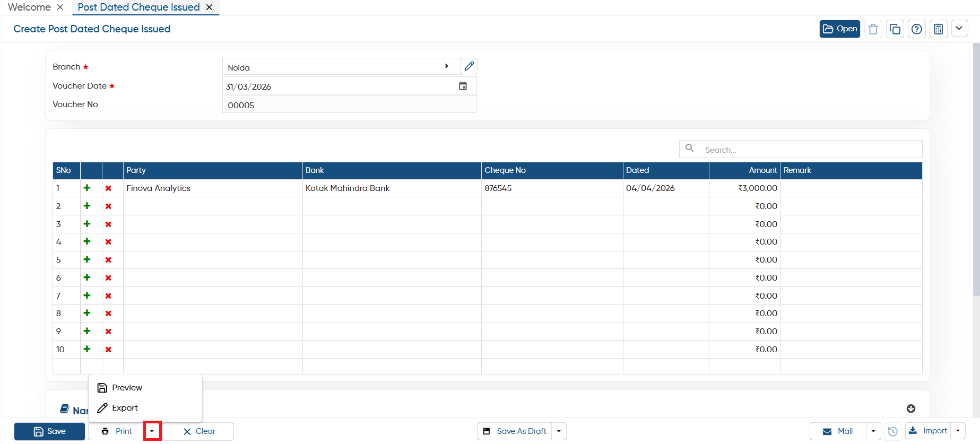Click the Open button
This screenshot has height=444, width=980.
click(840, 29)
